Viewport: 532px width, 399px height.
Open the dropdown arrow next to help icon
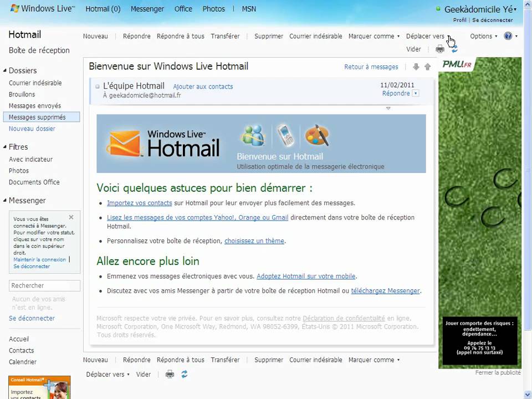pos(516,36)
